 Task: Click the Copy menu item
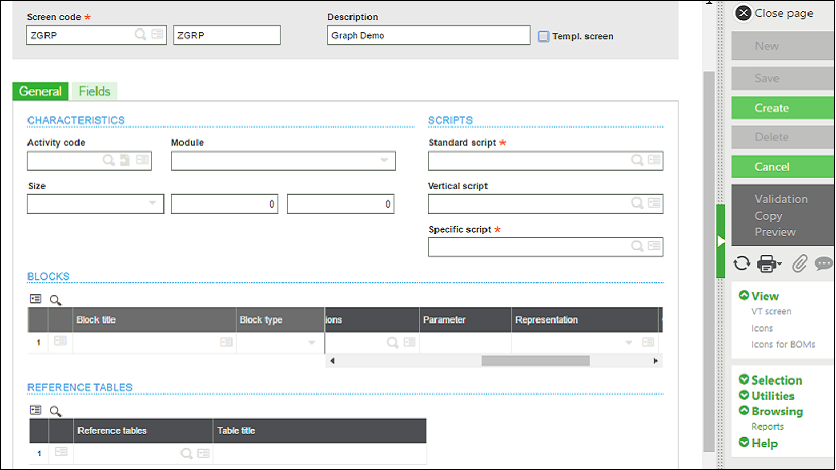pyautogui.click(x=768, y=216)
